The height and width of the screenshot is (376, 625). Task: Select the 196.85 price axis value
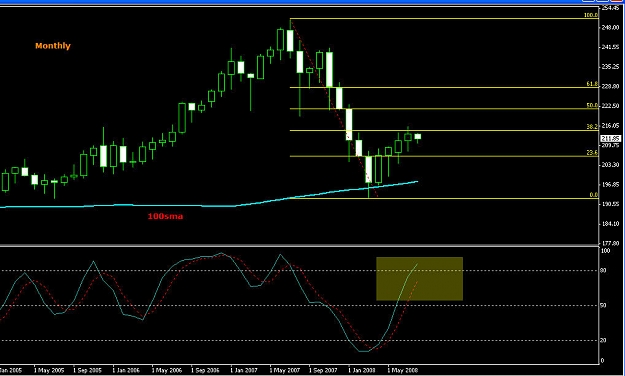point(610,184)
